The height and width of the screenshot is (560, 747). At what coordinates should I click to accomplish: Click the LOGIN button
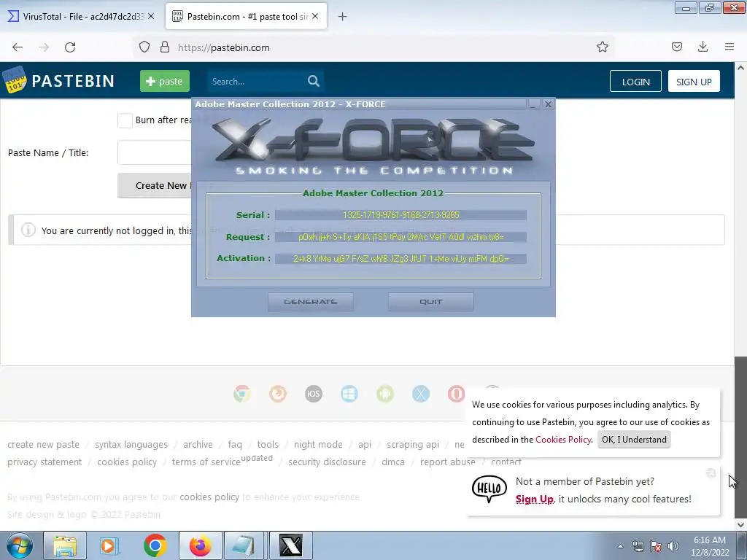(635, 82)
